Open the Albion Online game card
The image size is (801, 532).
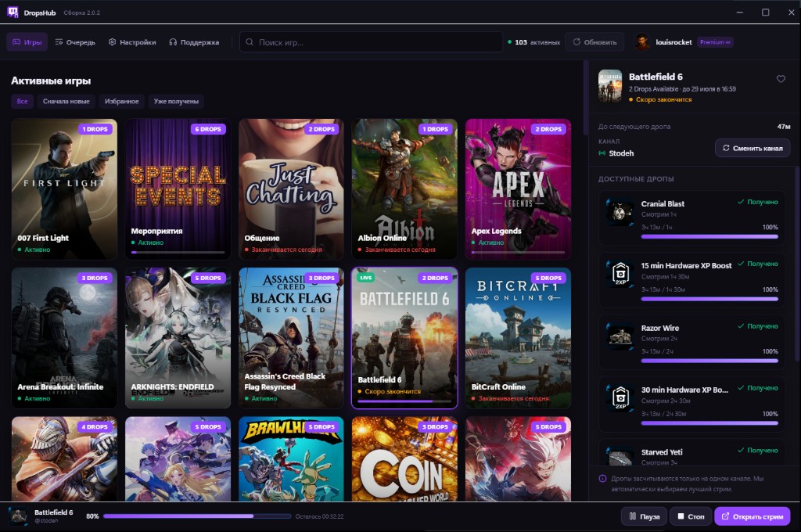pos(404,189)
